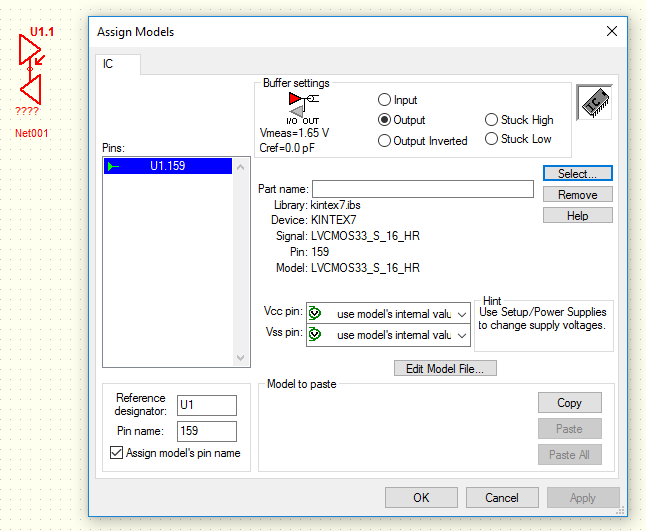The image size is (646, 531).
Task: Click the Cref=0.0 pF text
Action: (287, 147)
